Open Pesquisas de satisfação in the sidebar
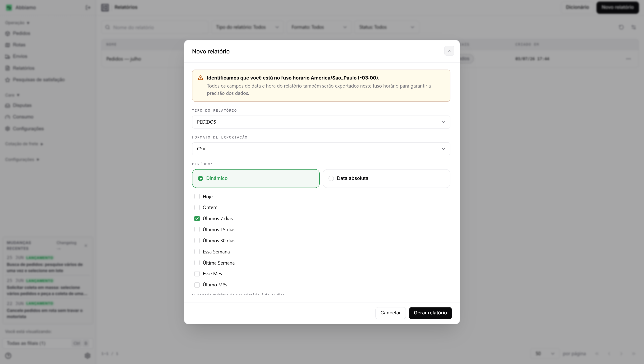 click(39, 80)
